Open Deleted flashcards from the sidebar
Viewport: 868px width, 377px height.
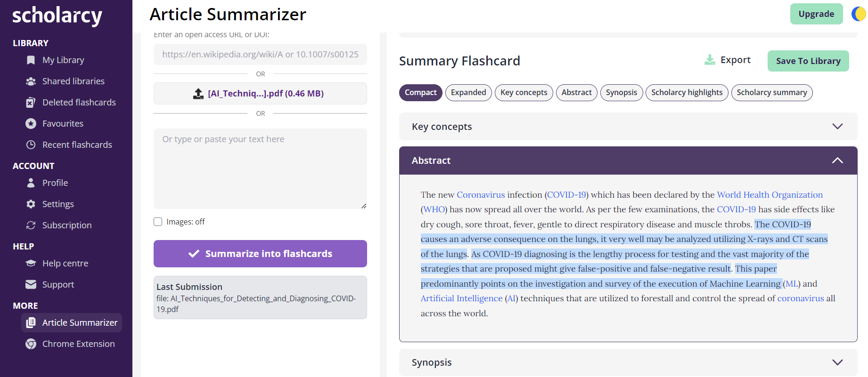pos(30,102)
